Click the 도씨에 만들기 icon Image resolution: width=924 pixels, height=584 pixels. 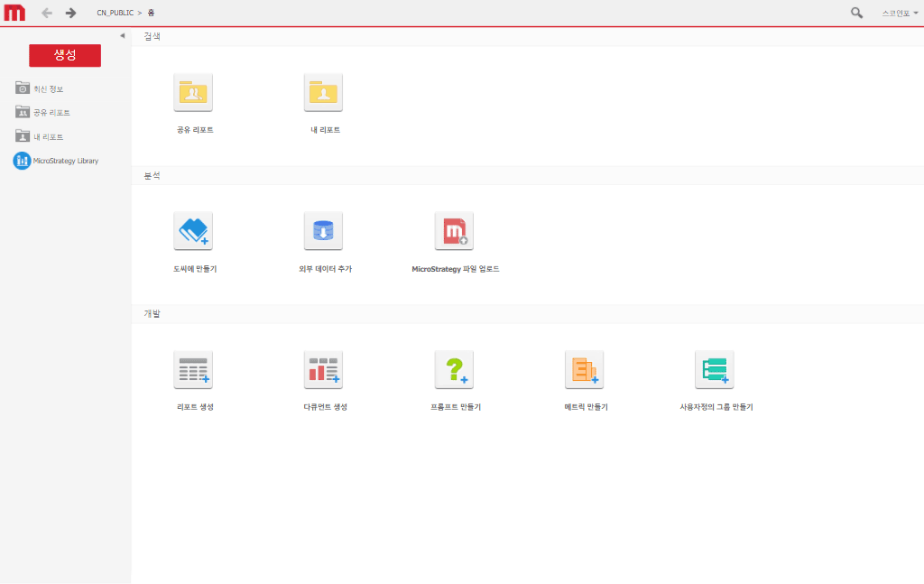pos(193,231)
